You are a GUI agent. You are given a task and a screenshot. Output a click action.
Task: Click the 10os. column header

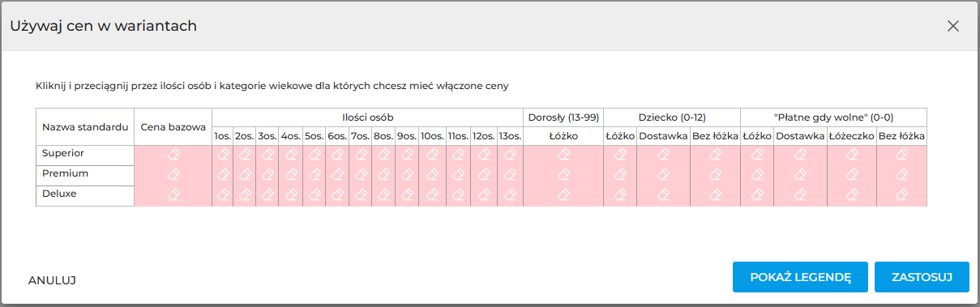pyautogui.click(x=432, y=136)
